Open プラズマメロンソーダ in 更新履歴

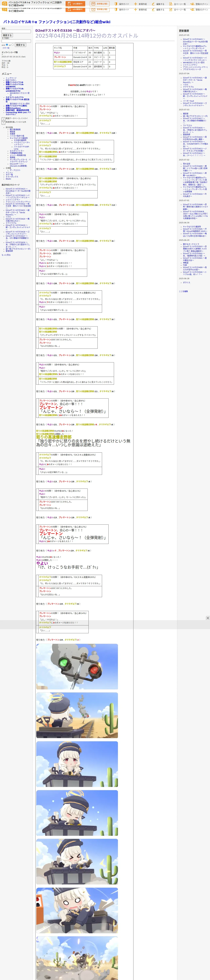click(192, 69)
